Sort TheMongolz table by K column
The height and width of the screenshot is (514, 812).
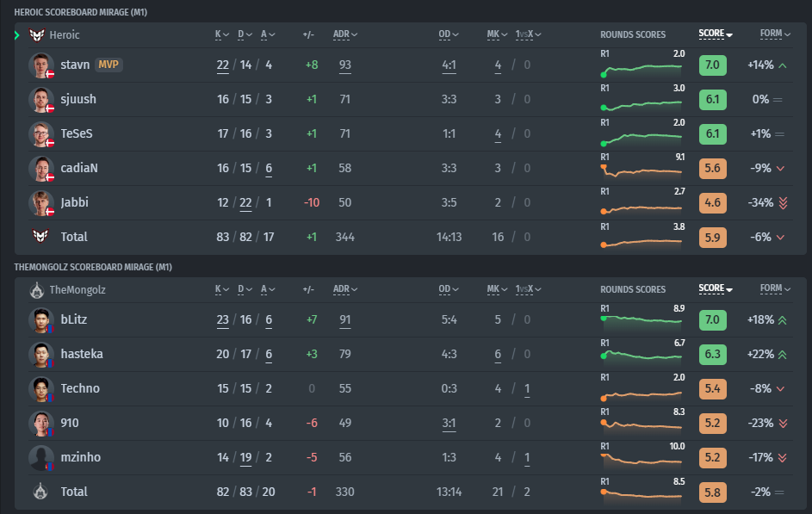pos(222,289)
